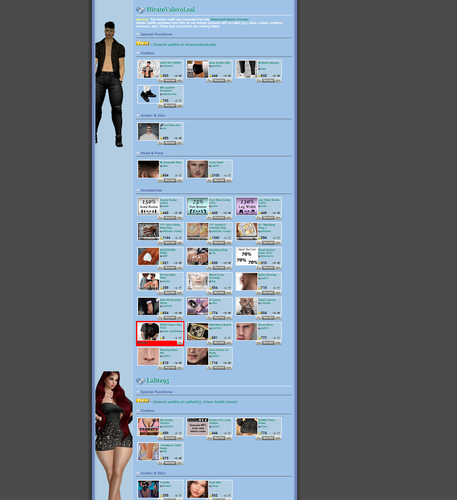
Task: Open the Louis Head thumbnail priced 2100
Action: 197,169
